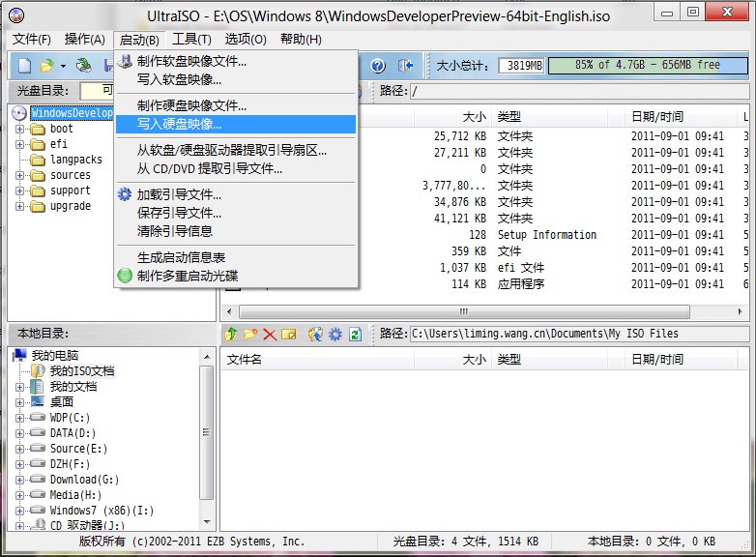Select the DATA(D:) drive
The image size is (756, 557).
[x=73, y=433]
